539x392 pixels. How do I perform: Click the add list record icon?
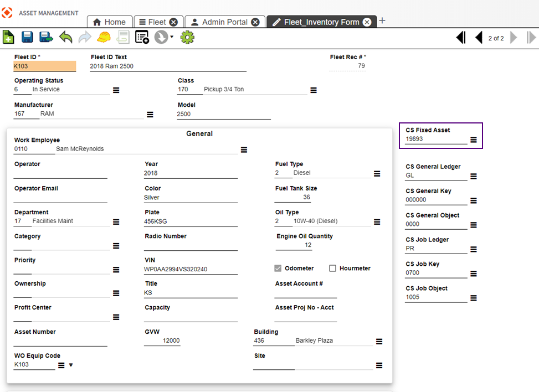(142, 37)
